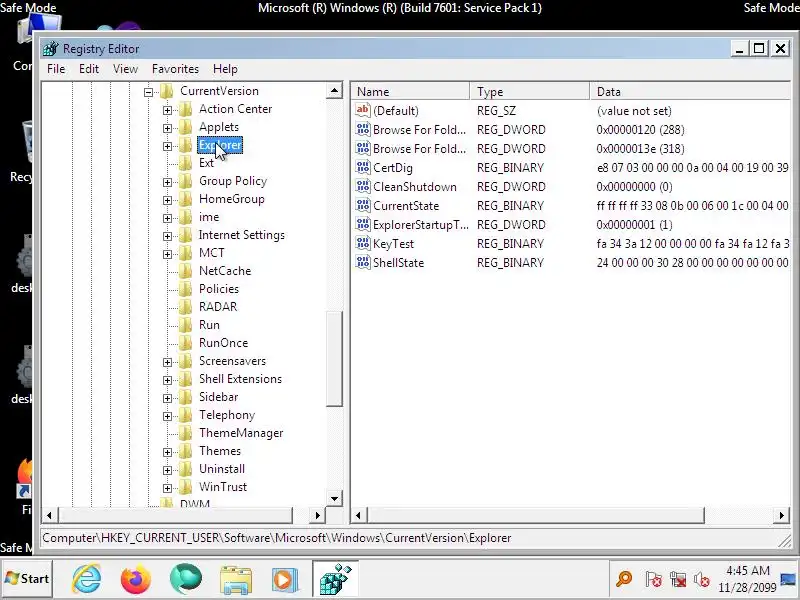Click the values pane scroll right arrow
The image size is (800, 600).
pyautogui.click(x=782, y=515)
